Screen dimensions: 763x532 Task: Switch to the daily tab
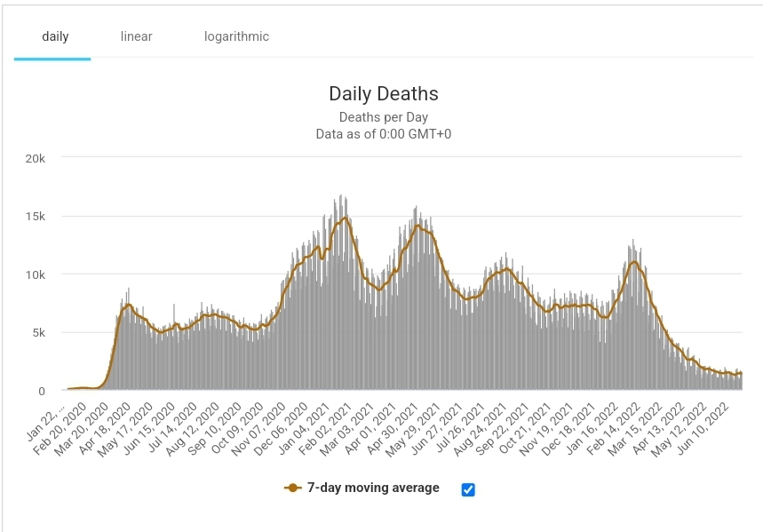click(55, 37)
